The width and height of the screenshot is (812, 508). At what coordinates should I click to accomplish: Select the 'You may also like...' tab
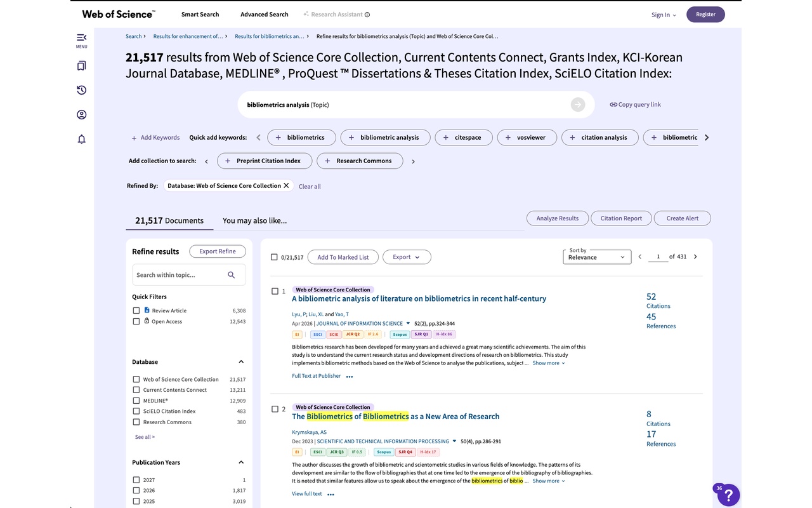(254, 220)
